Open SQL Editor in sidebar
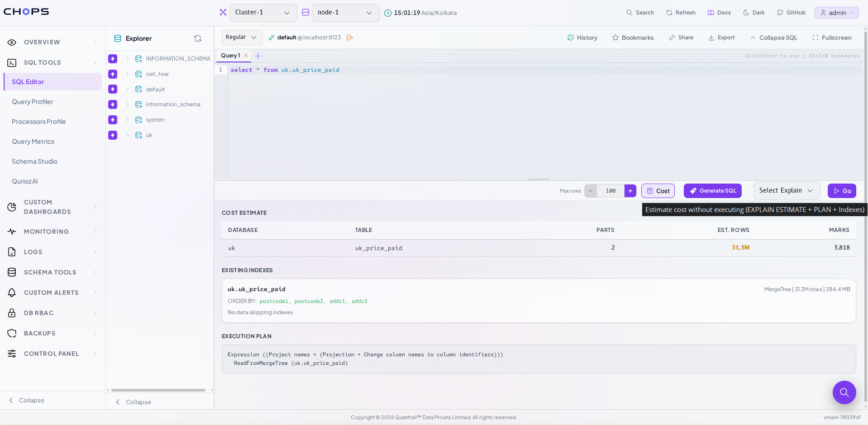Screen dimensions: 868x425 [53, 82]
